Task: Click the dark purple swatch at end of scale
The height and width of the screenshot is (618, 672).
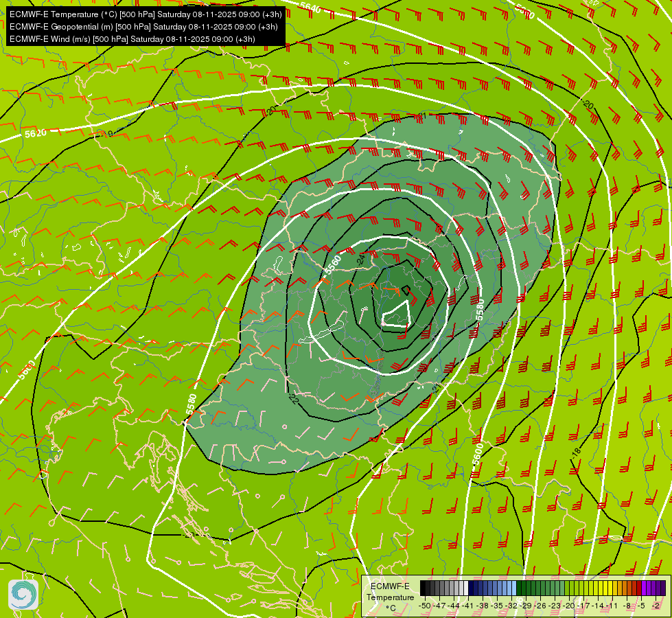Action: [x=664, y=588]
